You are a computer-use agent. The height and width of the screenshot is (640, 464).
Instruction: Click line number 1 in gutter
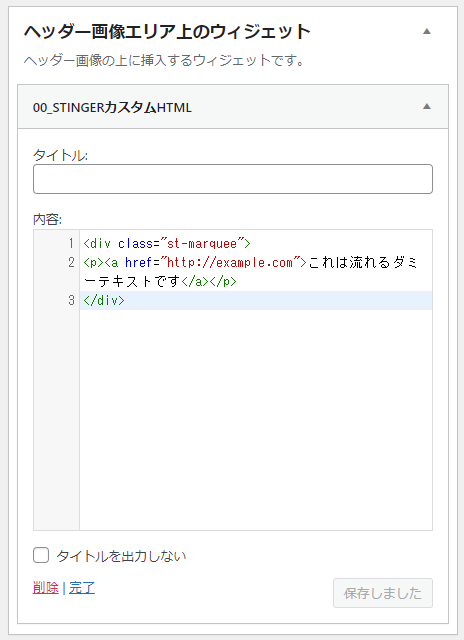71,244
